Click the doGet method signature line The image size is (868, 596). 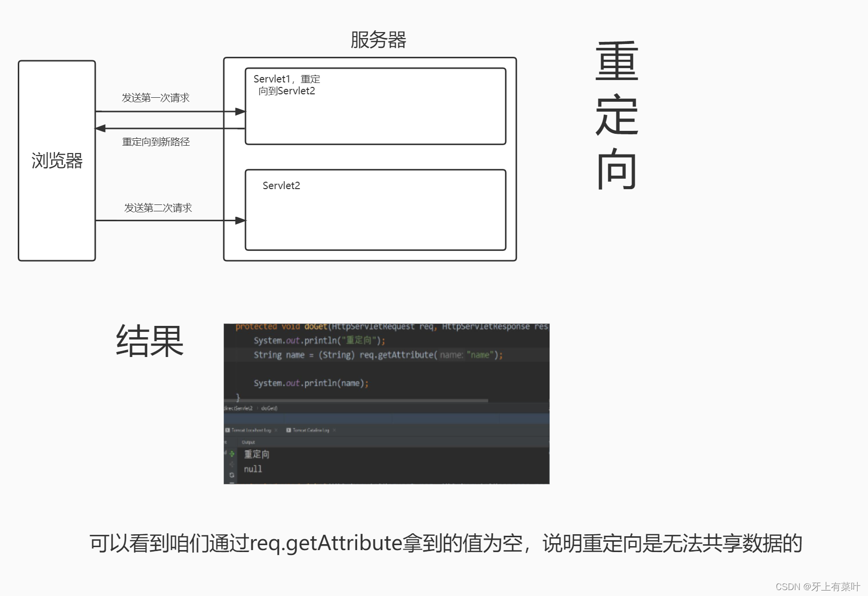pos(392,327)
